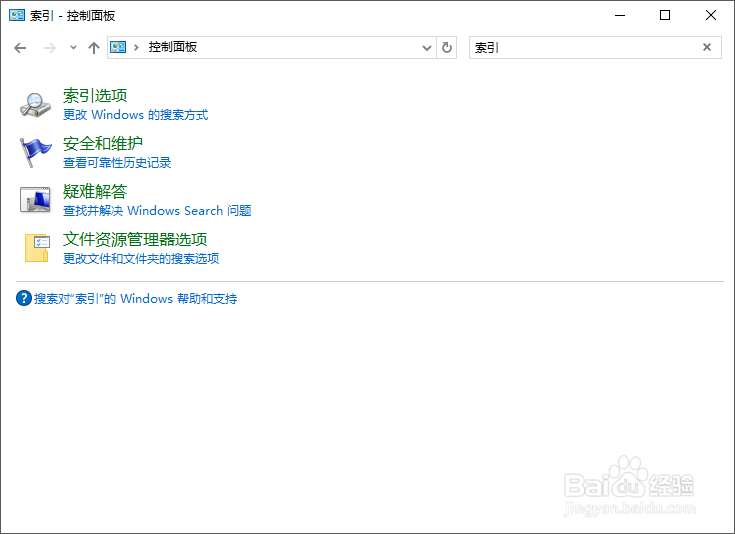735x534 pixels.
Task: Open 查找并解决 Windows Search 问题 link
Action: [157, 211]
